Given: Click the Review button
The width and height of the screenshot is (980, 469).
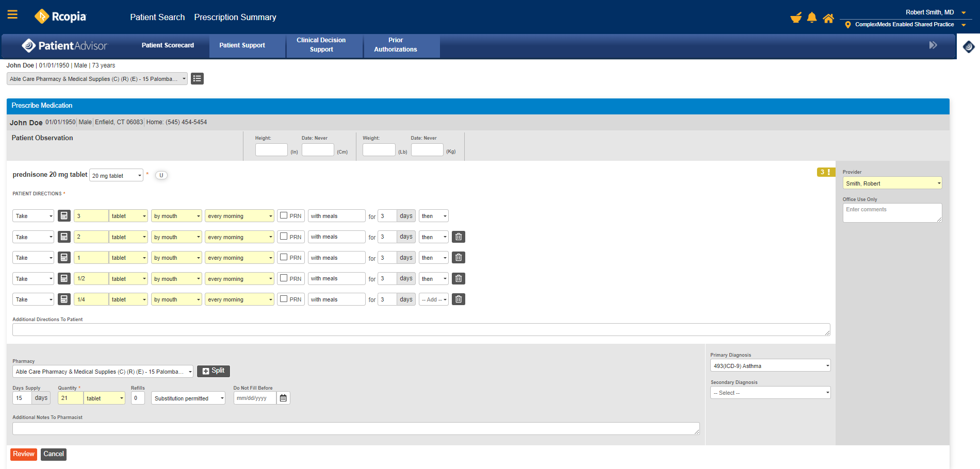Looking at the screenshot, I should point(24,454).
